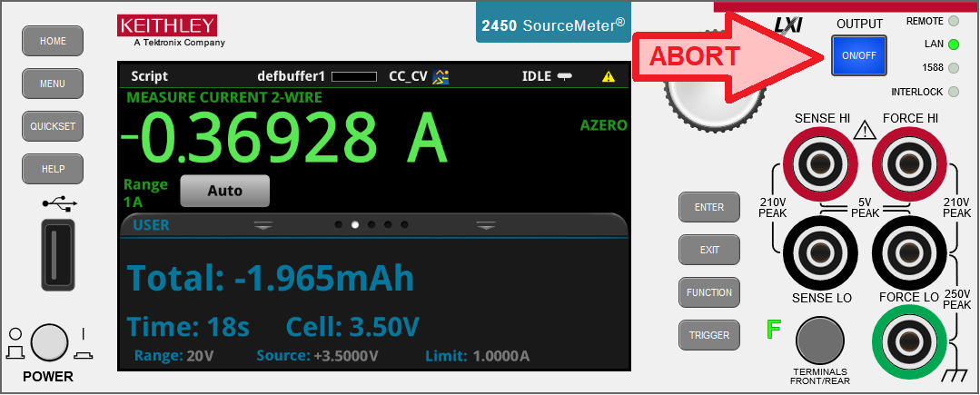Open the CC_CV script activity icon

tap(441, 77)
